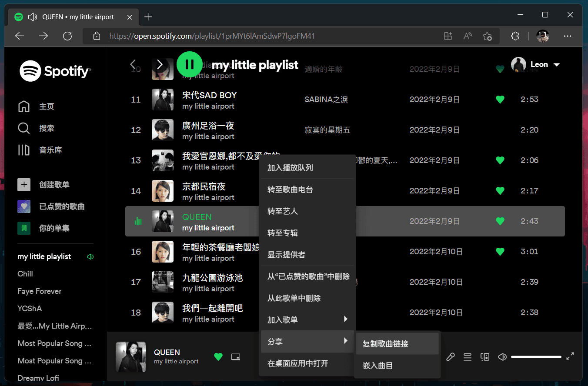Open 已点赞的歌曲 liked songs

(x=51, y=206)
